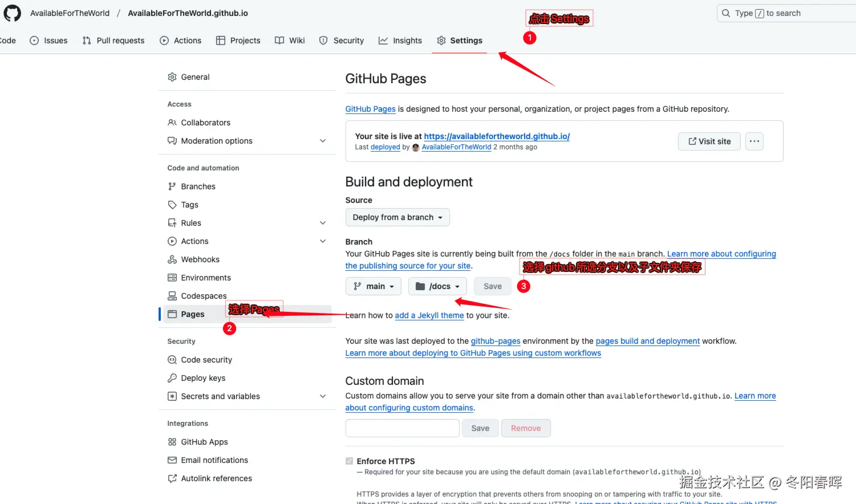Click the Visit site button
The height and width of the screenshot is (504, 856).
pos(709,141)
